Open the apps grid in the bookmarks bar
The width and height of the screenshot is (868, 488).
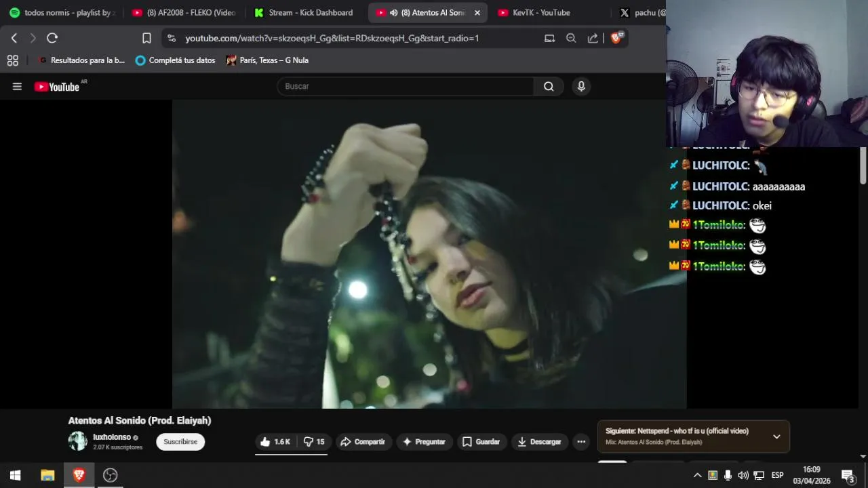click(13, 60)
